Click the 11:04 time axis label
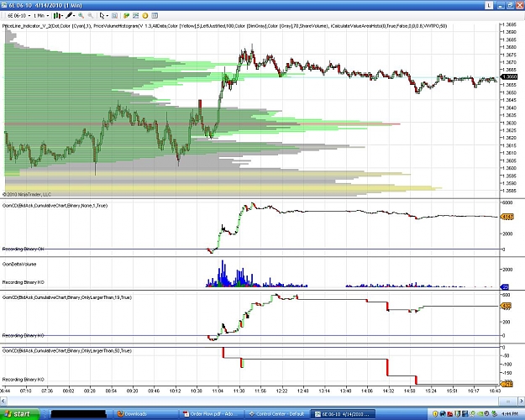Viewport: 525px width, 420px height. [218, 391]
